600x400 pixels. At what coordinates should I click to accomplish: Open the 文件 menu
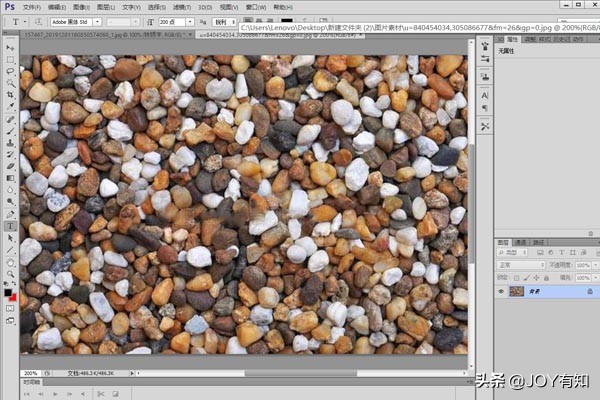click(31, 5)
